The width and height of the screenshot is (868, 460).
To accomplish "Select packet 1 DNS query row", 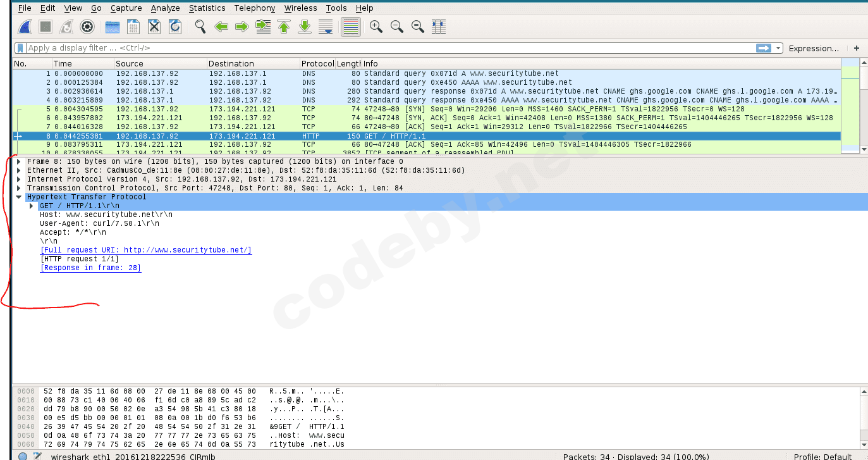I will [x=427, y=73].
